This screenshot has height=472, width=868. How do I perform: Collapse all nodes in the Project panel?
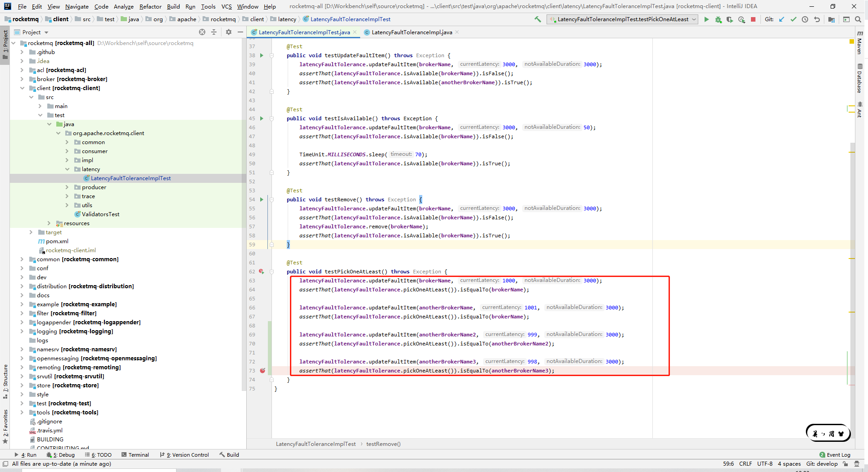[214, 32]
